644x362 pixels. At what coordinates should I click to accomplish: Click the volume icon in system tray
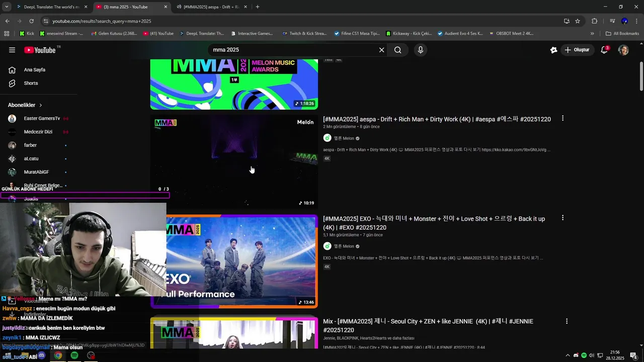click(592, 355)
